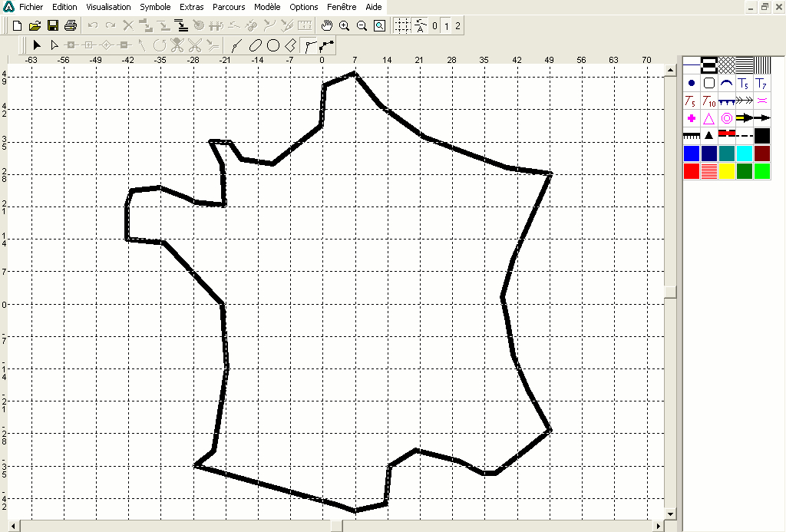Select the T5 blue text symbol
Image resolution: width=786 pixels, height=532 pixels.
point(744,83)
